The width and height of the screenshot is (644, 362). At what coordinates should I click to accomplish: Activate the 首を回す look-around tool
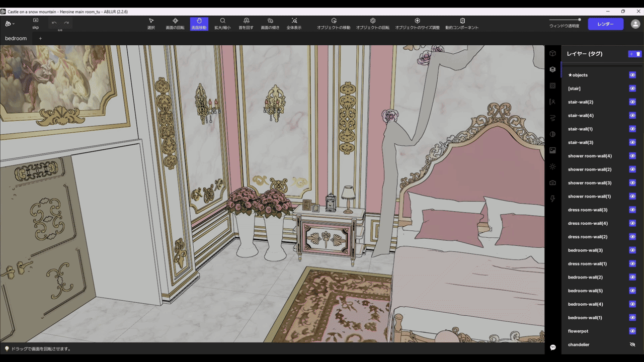click(246, 24)
